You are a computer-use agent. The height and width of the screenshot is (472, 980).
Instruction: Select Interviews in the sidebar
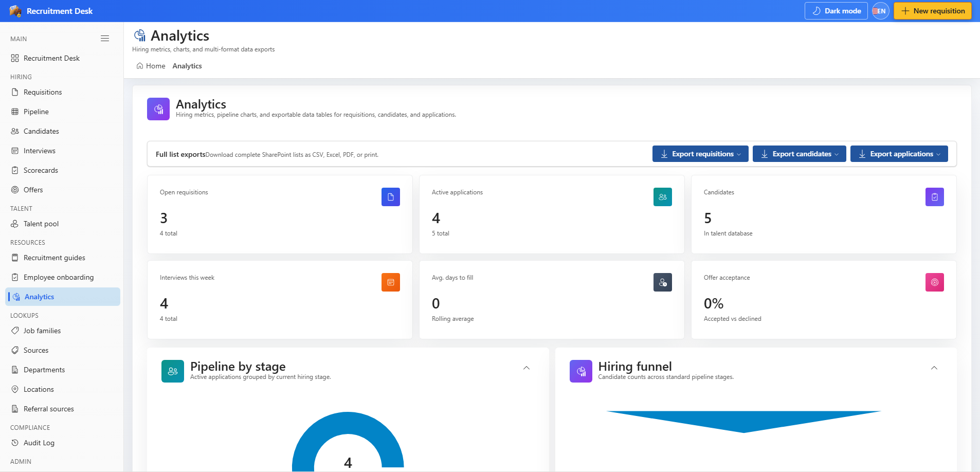(63, 151)
